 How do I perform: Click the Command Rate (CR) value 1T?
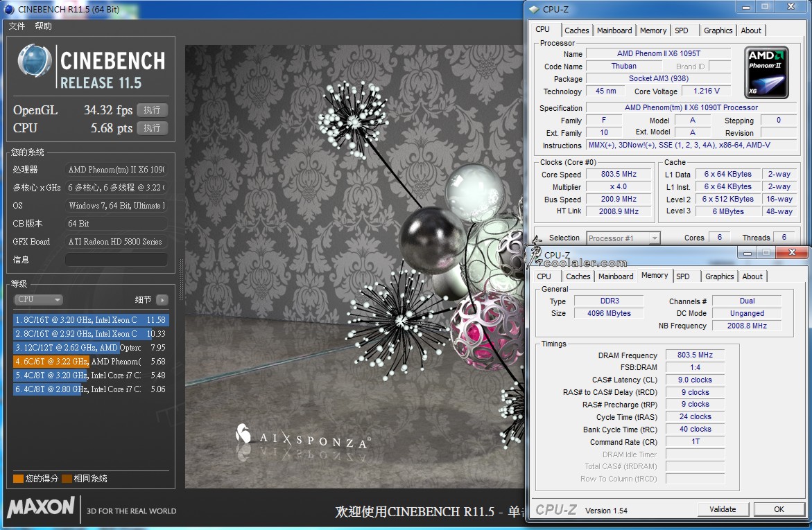tap(695, 441)
